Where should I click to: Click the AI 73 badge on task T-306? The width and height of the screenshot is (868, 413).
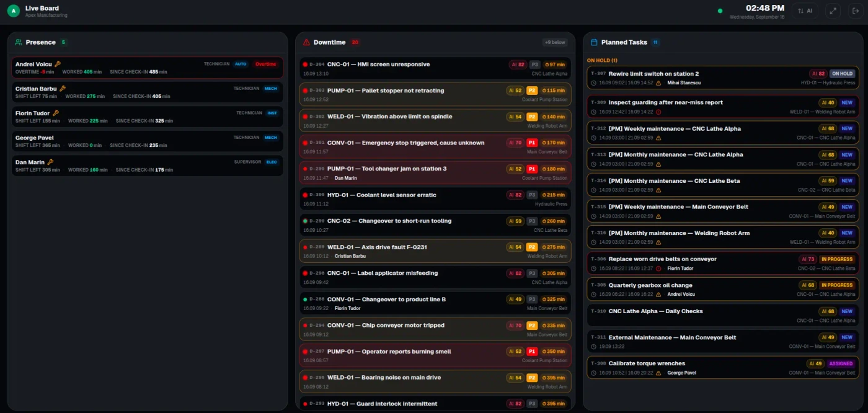807,259
